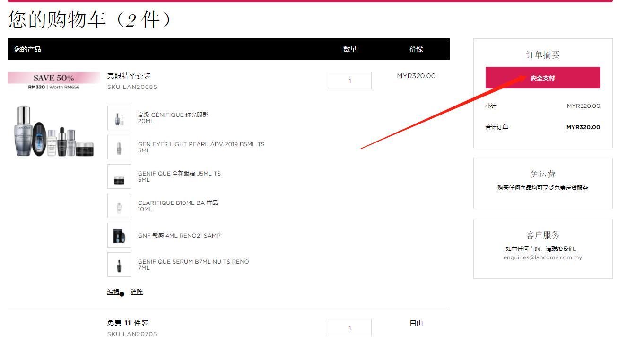644x345 pixels.
Task: Click the 您的产品 column header
Action: click(x=27, y=49)
